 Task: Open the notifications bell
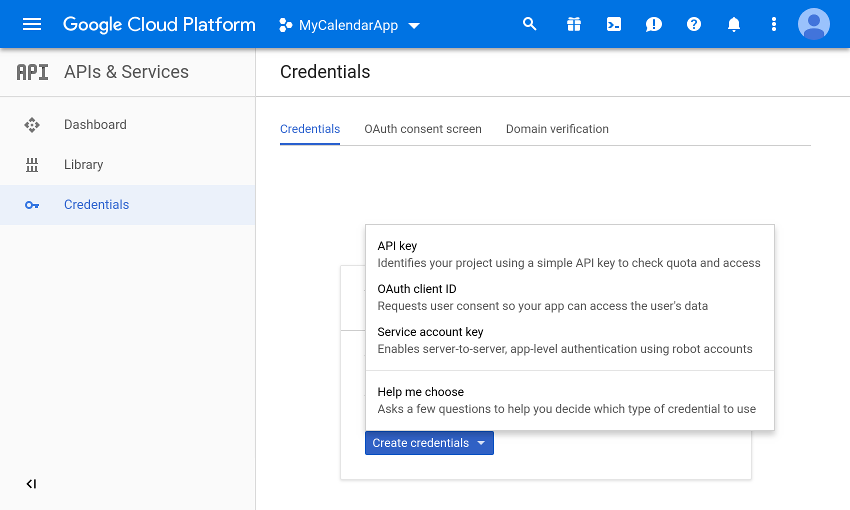point(734,24)
